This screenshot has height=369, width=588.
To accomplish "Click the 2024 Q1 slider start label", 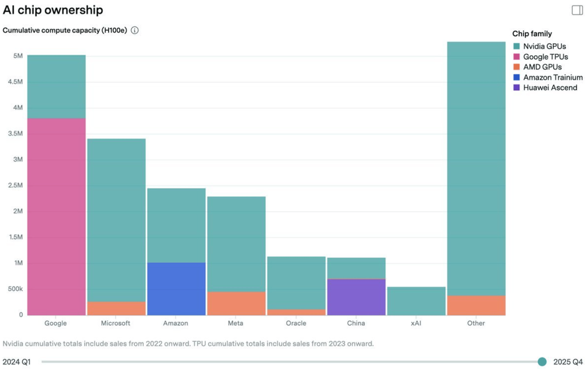I will (x=17, y=362).
